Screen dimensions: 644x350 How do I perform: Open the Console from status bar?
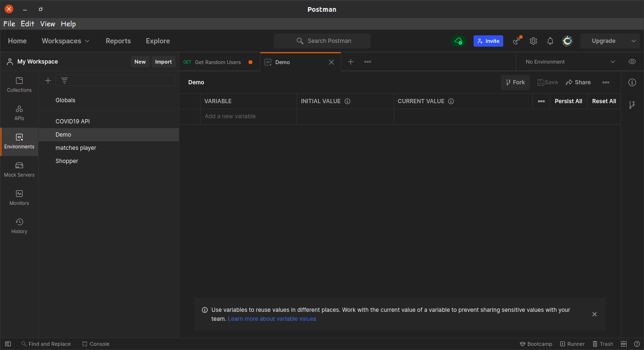96,344
